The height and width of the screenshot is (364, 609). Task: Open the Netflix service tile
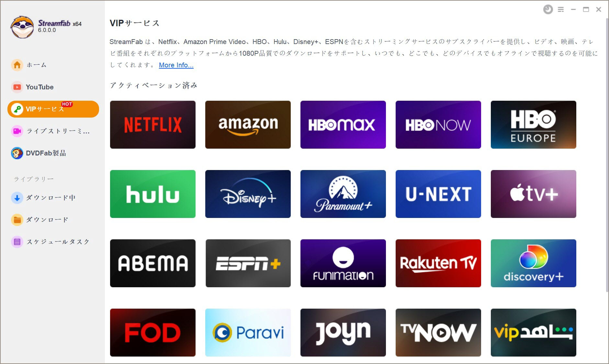153,125
